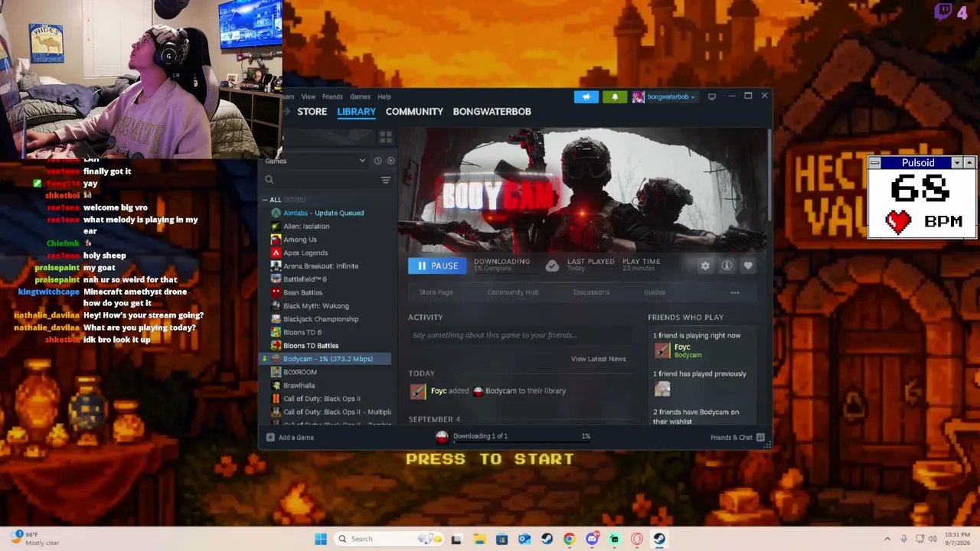Open Google Chrome from taskbar
980x551 pixels.
coord(569,539)
